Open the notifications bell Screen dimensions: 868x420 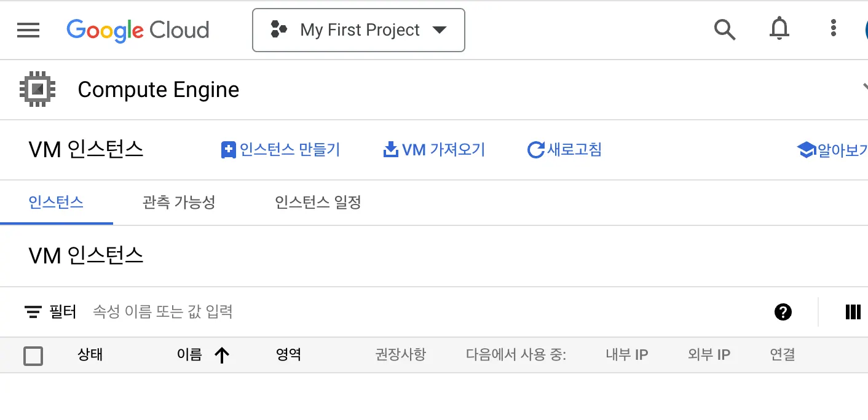(x=779, y=29)
